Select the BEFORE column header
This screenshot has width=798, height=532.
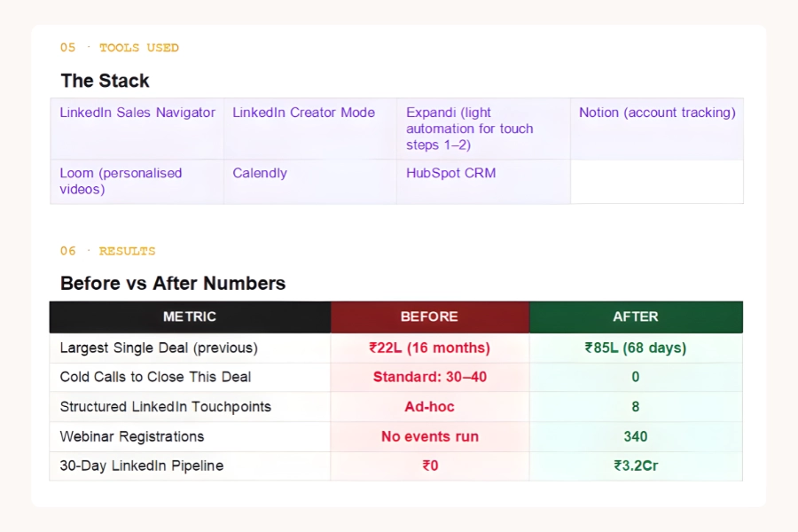pos(429,317)
